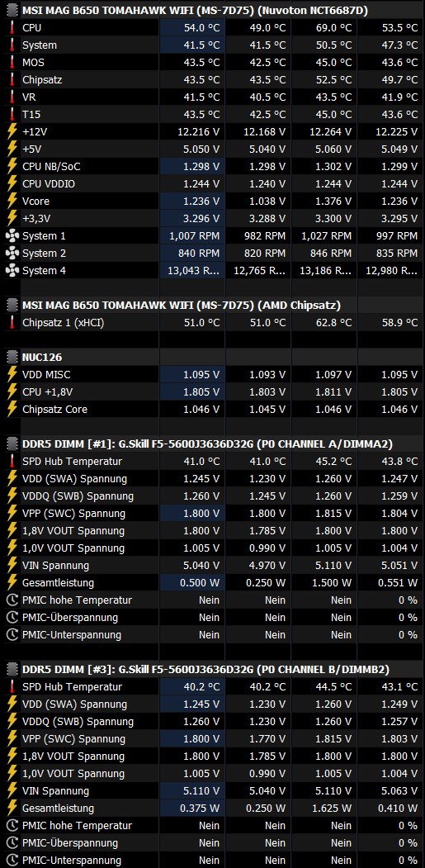
Task: Click the lightning icon beside Chipsatz Core
Action: coord(12,410)
